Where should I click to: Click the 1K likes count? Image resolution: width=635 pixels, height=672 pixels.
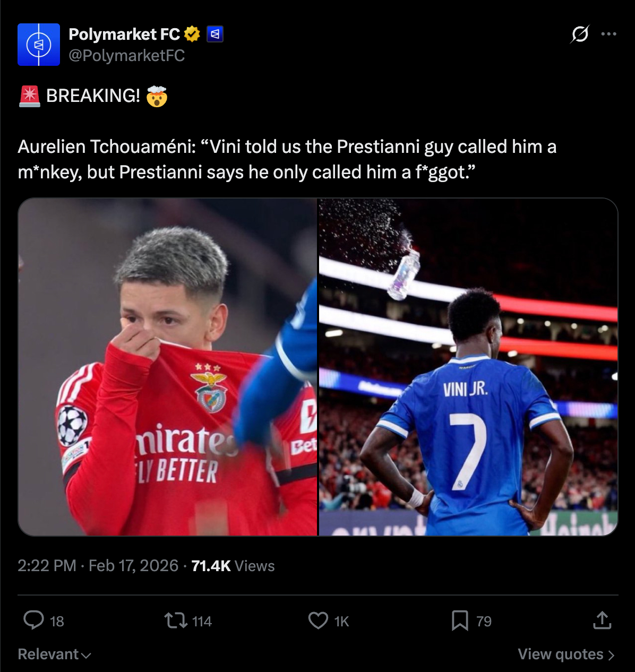pyautogui.click(x=341, y=621)
